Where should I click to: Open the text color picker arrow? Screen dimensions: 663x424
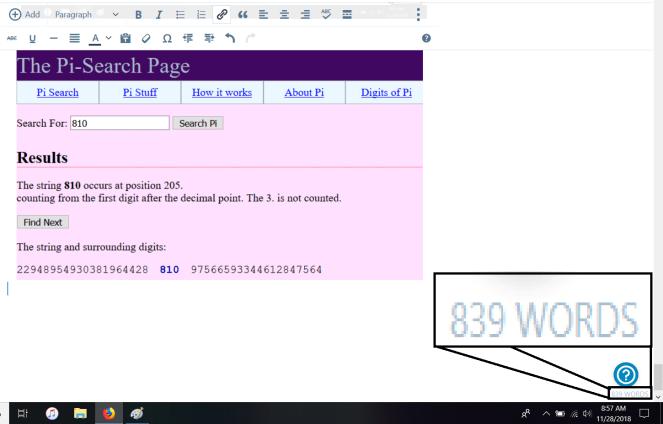(x=108, y=38)
